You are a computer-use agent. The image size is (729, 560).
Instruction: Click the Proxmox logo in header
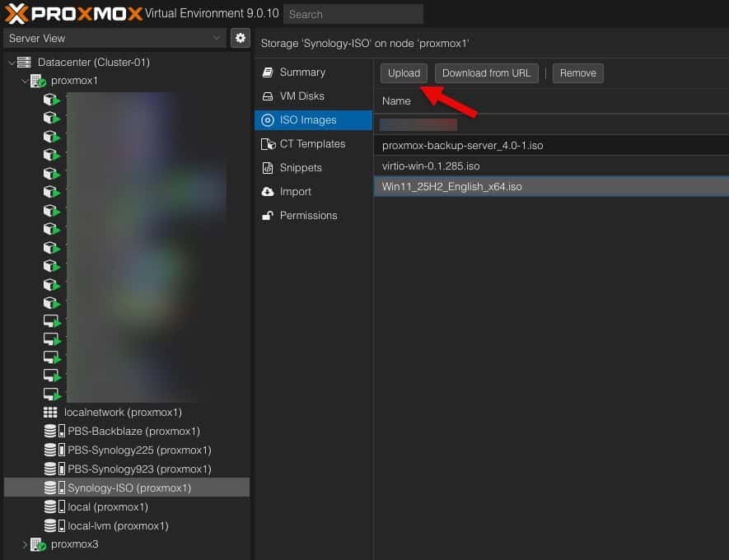point(73,13)
